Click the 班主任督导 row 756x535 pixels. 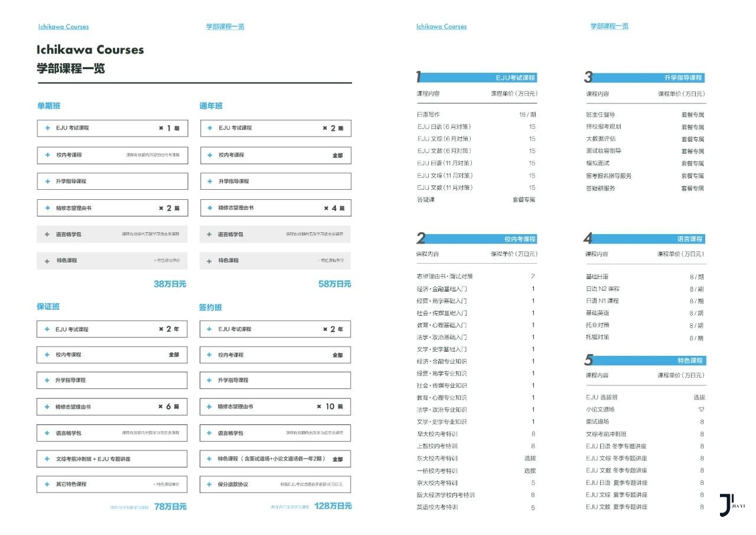pos(646,115)
